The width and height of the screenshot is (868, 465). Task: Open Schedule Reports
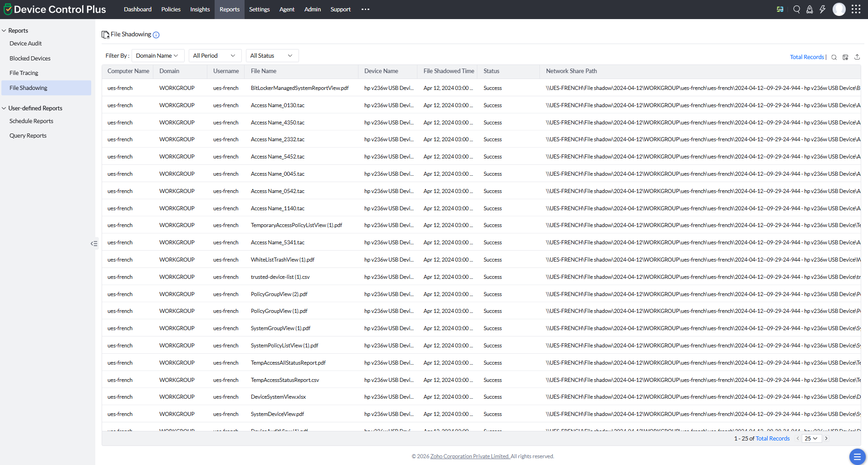(31, 121)
